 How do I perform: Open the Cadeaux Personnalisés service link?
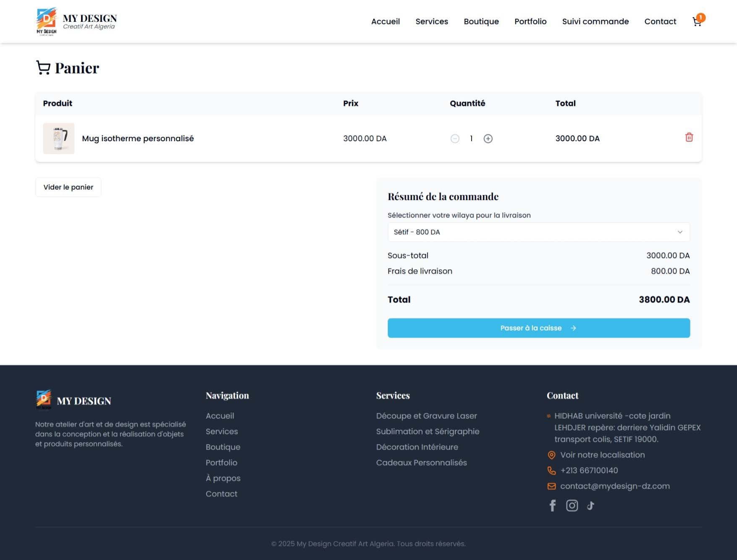coord(421,463)
